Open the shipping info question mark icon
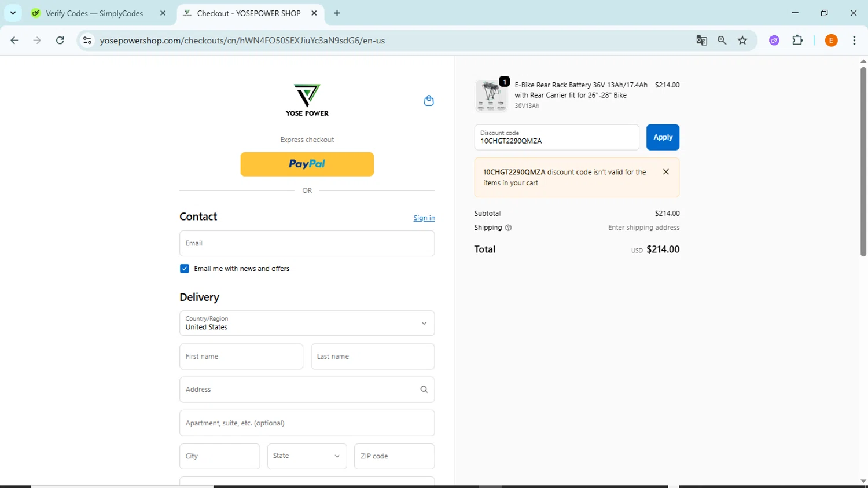Screen dimensions: 868x488 pyautogui.click(x=509, y=228)
